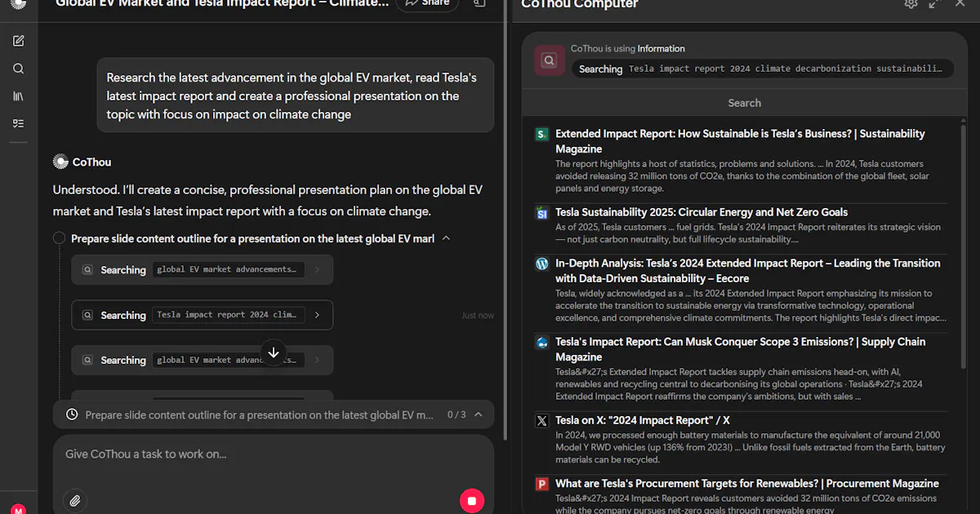Start a new task with the compose icon
Screen dimensions: 980x514
(x=19, y=41)
